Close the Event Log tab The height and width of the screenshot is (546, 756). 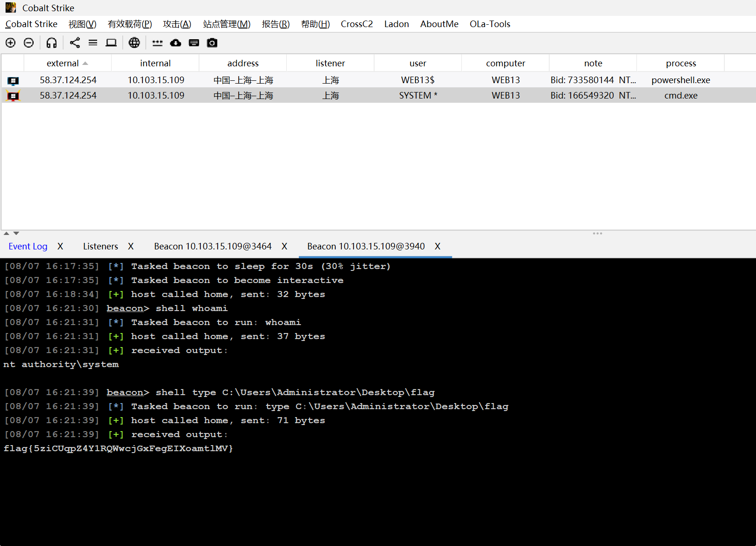(x=60, y=246)
